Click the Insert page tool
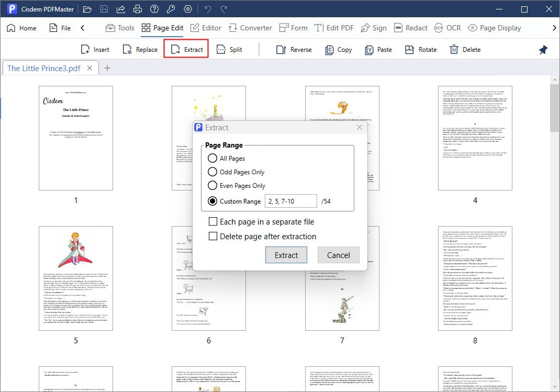 pyautogui.click(x=95, y=50)
